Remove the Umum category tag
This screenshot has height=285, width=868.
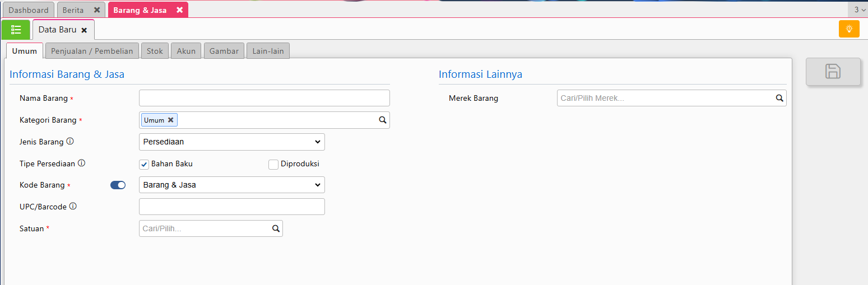tap(171, 120)
